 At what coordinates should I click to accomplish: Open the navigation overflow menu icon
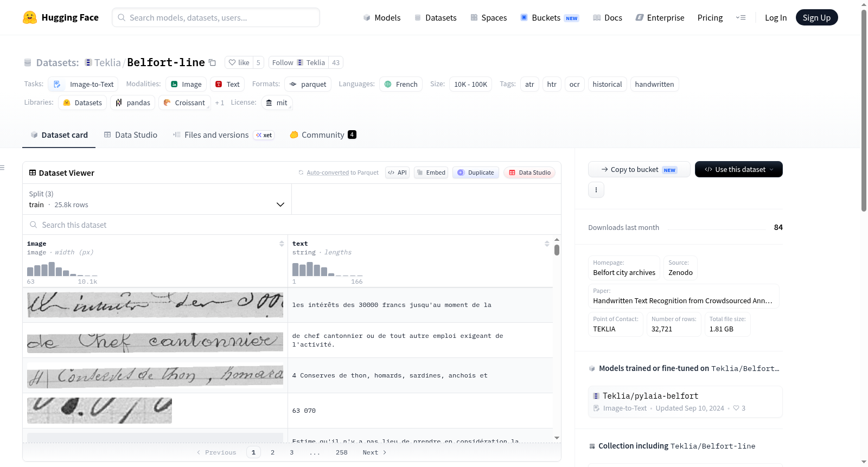(x=741, y=17)
